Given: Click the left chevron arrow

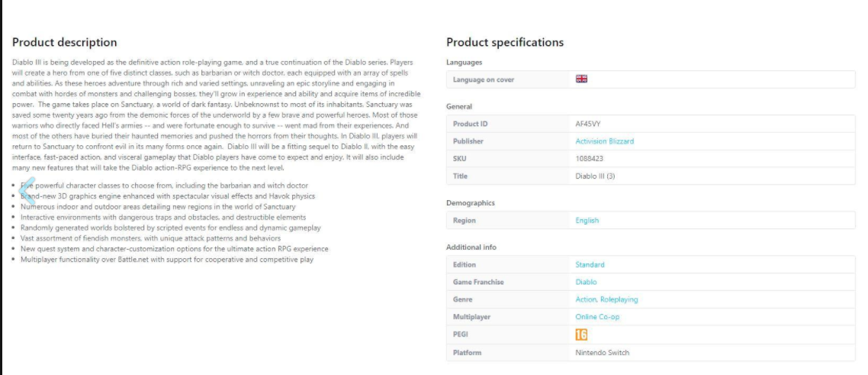Looking at the screenshot, I should pos(27,191).
